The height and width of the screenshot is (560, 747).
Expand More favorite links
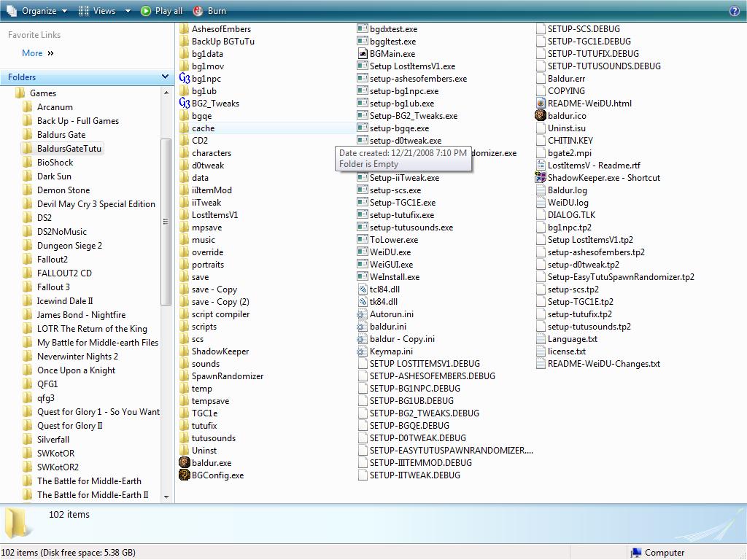pyautogui.click(x=38, y=52)
